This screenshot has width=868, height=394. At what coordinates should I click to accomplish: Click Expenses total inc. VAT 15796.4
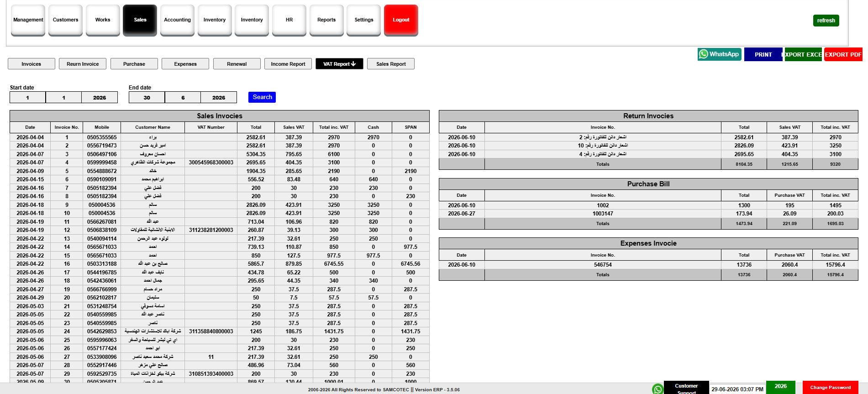pos(835,265)
